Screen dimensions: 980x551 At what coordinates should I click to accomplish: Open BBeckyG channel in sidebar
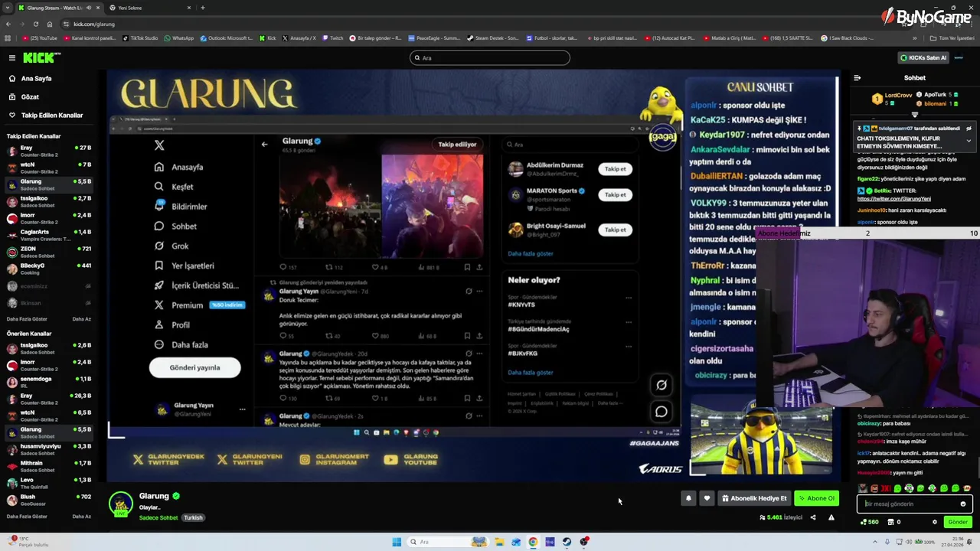click(x=49, y=269)
